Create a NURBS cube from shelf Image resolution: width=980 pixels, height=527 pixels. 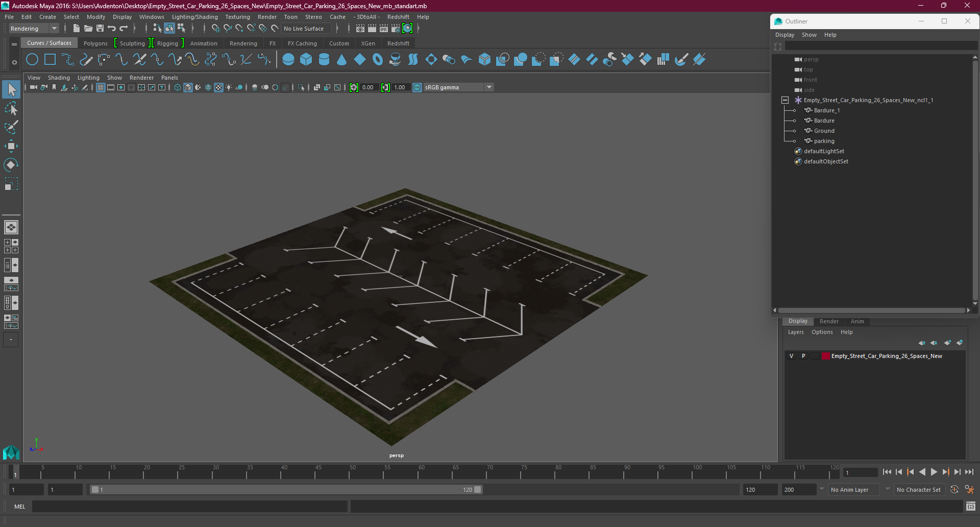(306, 60)
